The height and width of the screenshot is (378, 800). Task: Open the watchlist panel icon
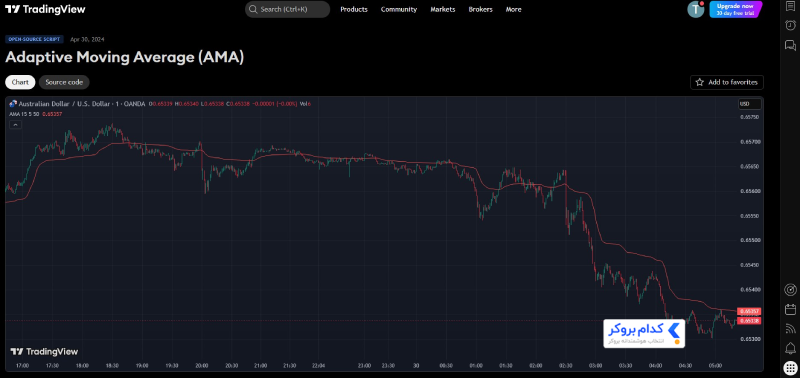click(790, 6)
